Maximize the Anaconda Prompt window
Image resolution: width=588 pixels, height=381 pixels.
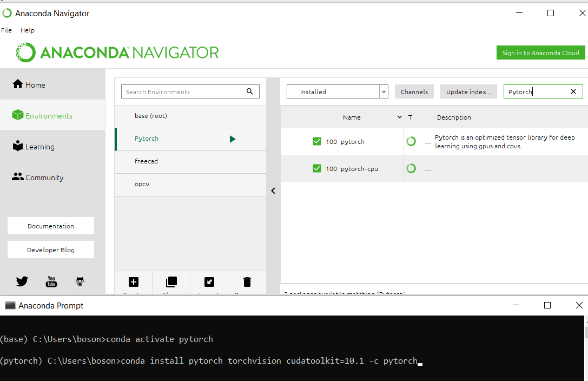coord(547,305)
